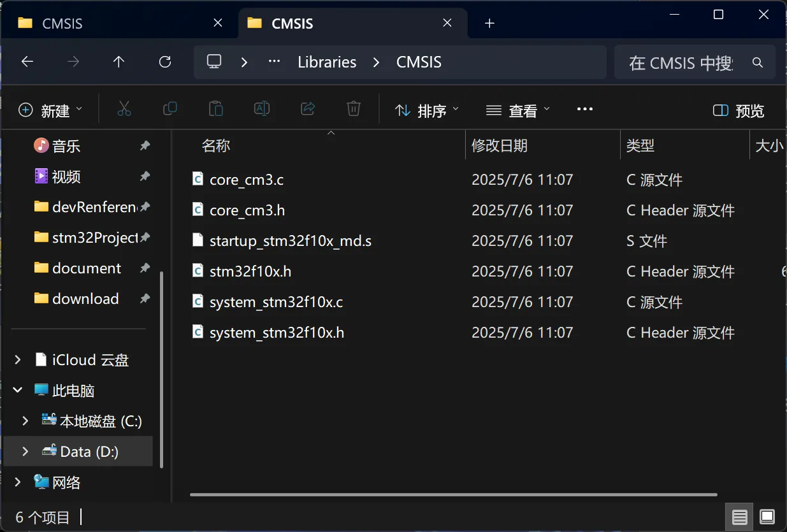Expand the iCloud 云盘 tree node
The height and width of the screenshot is (532, 787).
(18, 360)
